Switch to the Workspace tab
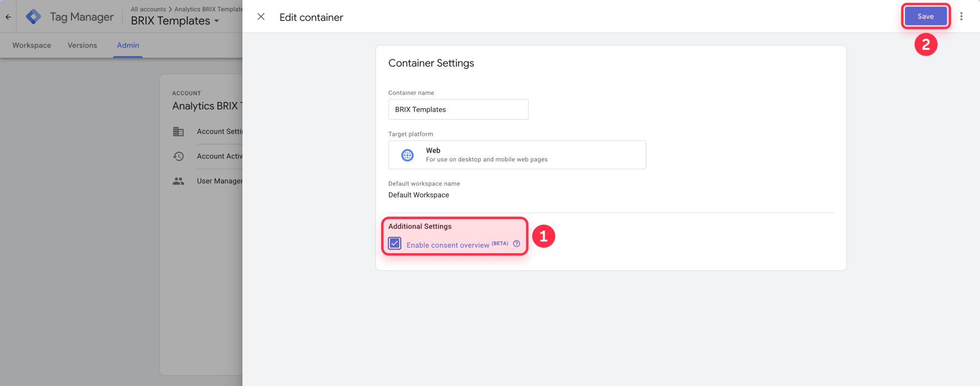Screen dimensions: 980x386 coord(32,45)
